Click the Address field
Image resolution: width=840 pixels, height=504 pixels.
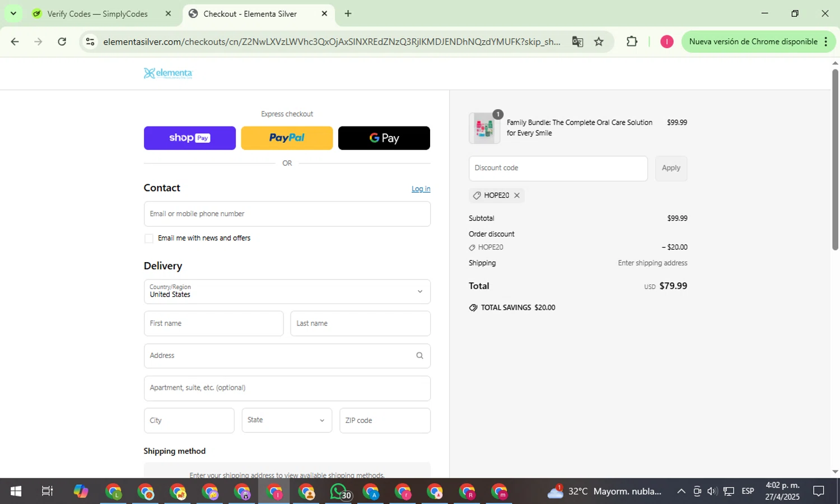point(287,356)
